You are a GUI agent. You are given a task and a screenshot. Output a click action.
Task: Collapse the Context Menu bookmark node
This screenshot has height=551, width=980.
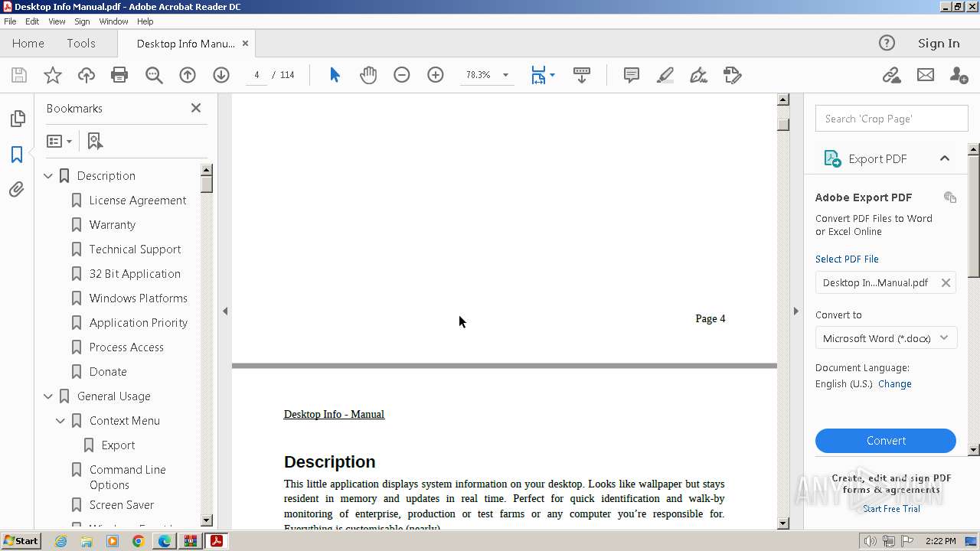pyautogui.click(x=60, y=421)
